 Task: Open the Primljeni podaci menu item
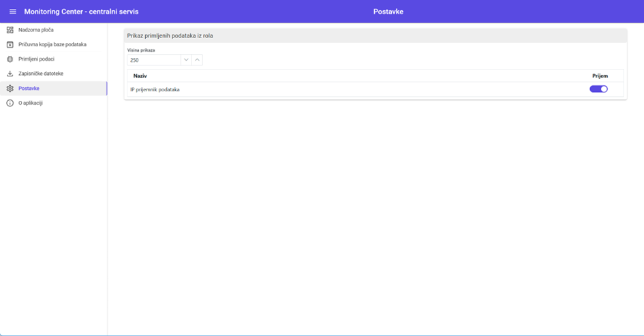(36, 59)
